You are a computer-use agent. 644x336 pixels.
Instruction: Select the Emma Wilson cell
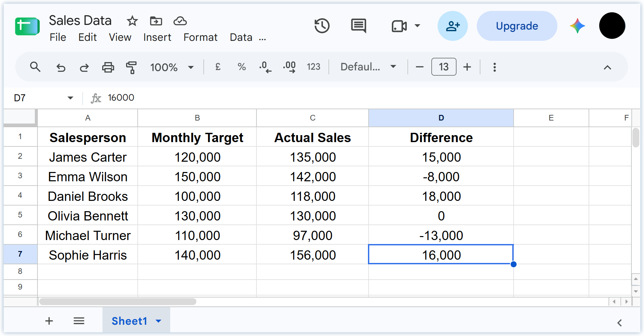point(88,176)
